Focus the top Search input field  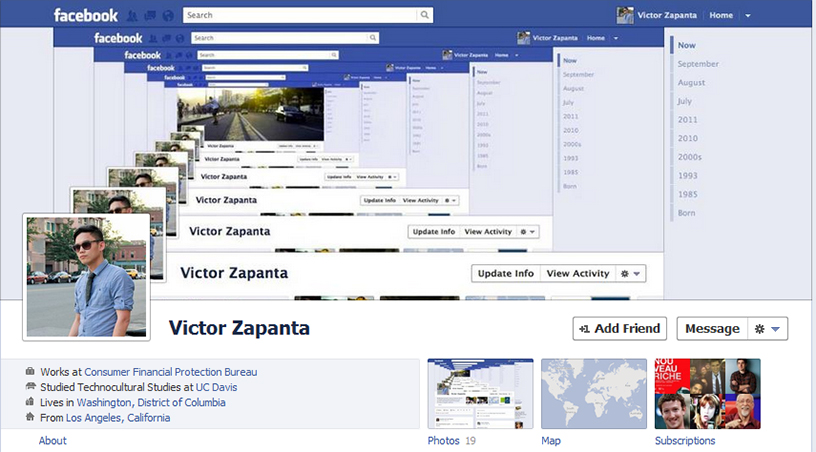(x=300, y=15)
